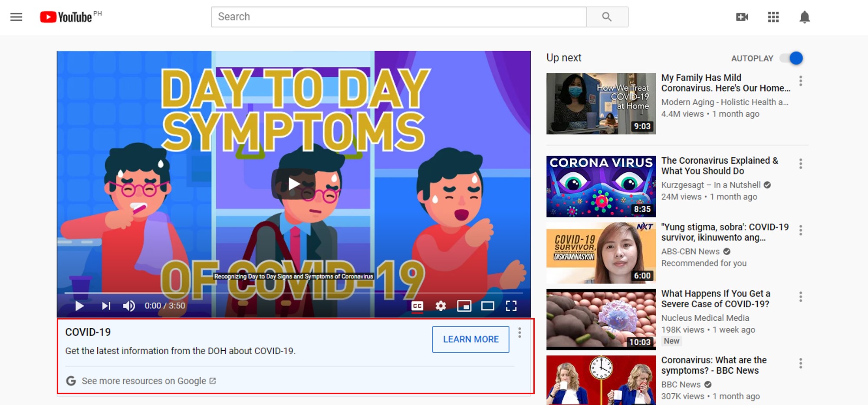Open the Kurzgesagt – In a Nutshell channel
The image size is (868, 405).
click(711, 185)
